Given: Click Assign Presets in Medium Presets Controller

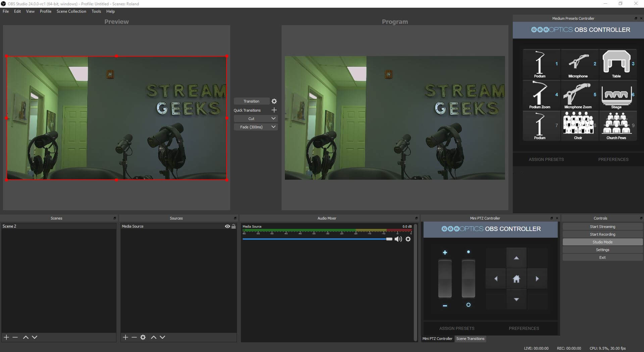Looking at the screenshot, I should (546, 160).
